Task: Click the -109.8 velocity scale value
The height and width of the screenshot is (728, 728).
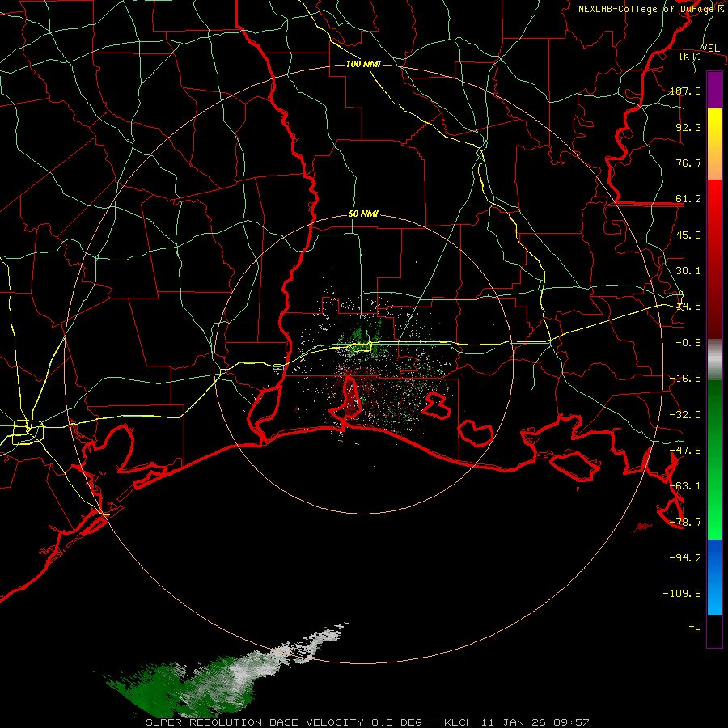Action: [x=683, y=594]
